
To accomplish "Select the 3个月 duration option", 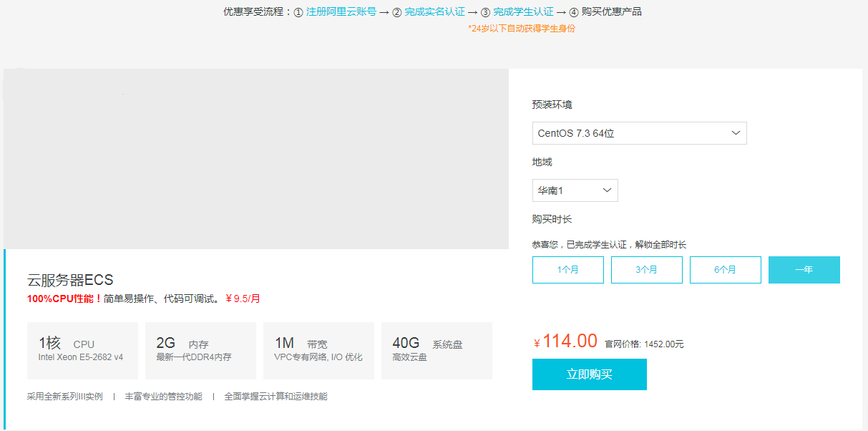I will (x=647, y=270).
